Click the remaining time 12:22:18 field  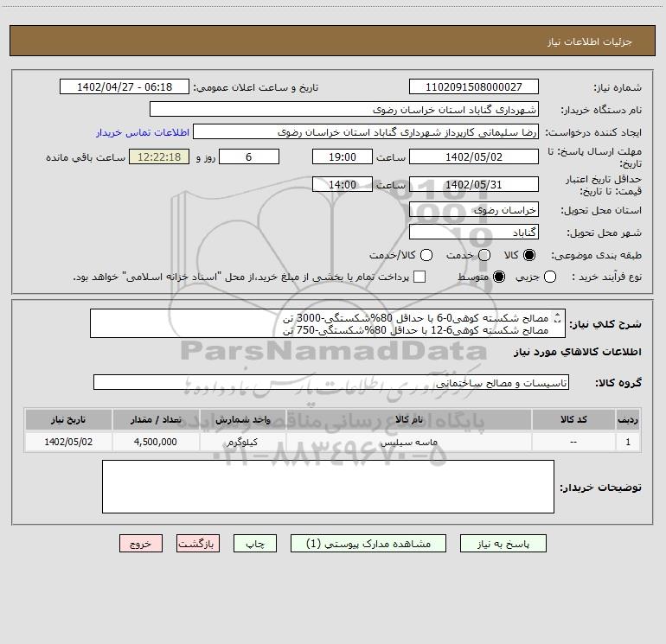159,157
